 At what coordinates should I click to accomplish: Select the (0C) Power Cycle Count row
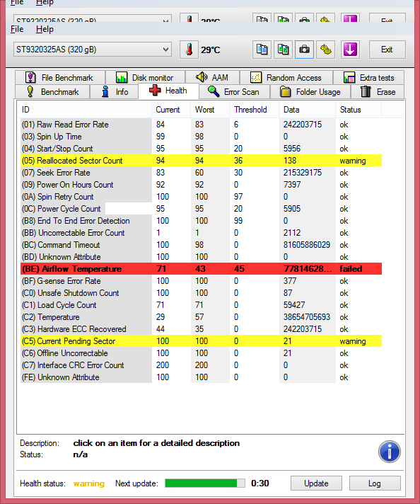(x=202, y=209)
